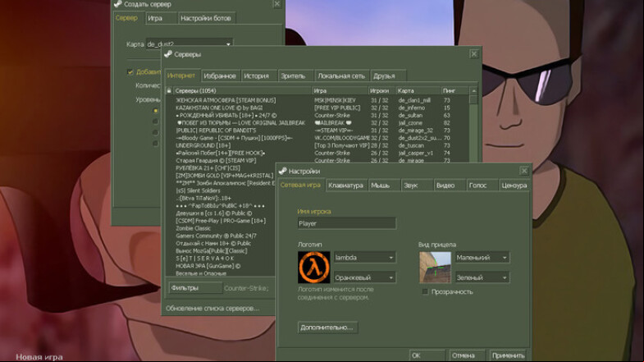Go to the Цензура tab

(x=514, y=186)
